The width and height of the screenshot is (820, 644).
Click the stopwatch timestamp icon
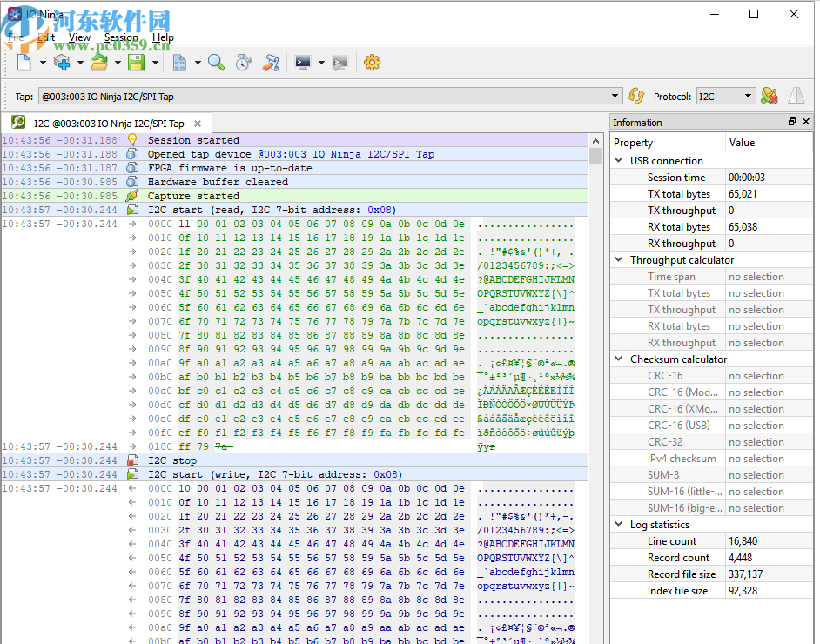point(244,62)
